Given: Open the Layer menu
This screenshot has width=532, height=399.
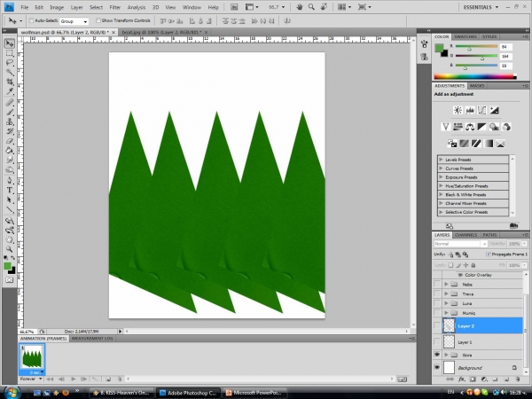Looking at the screenshot, I should click(76, 7).
